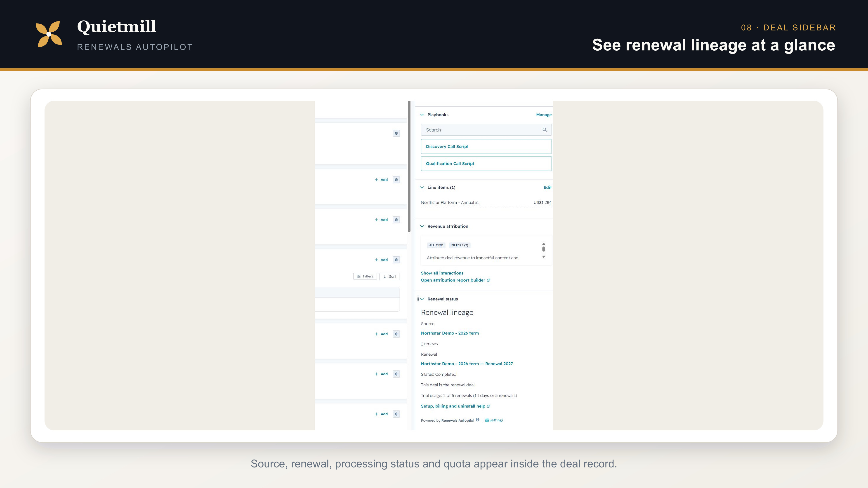Focus the Playbooks search field
Image resolution: width=868 pixels, height=488 pixels.
tap(486, 130)
